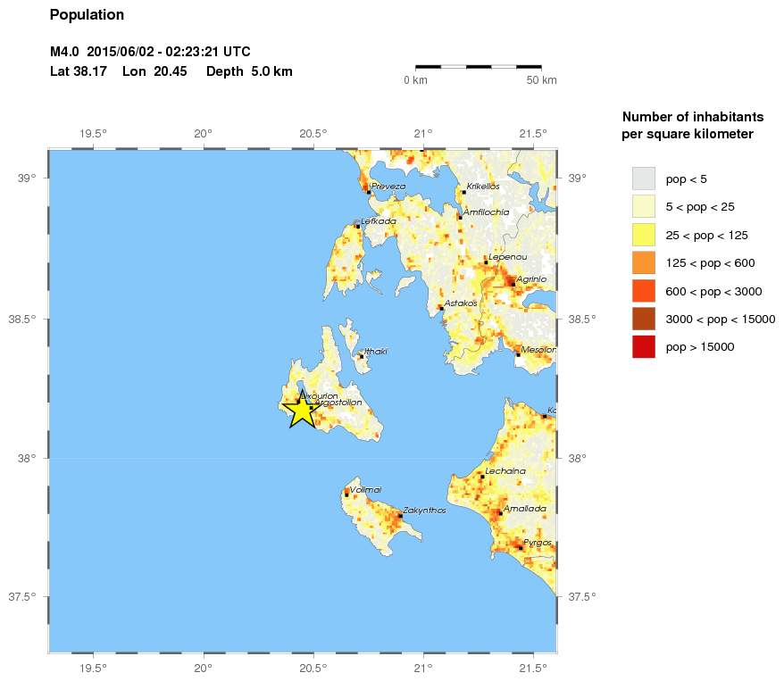Select the 'M4.0 2015/06/02 - 02:23:21 UTC' event line
The width and height of the screenshot is (784, 681).
pos(150,52)
